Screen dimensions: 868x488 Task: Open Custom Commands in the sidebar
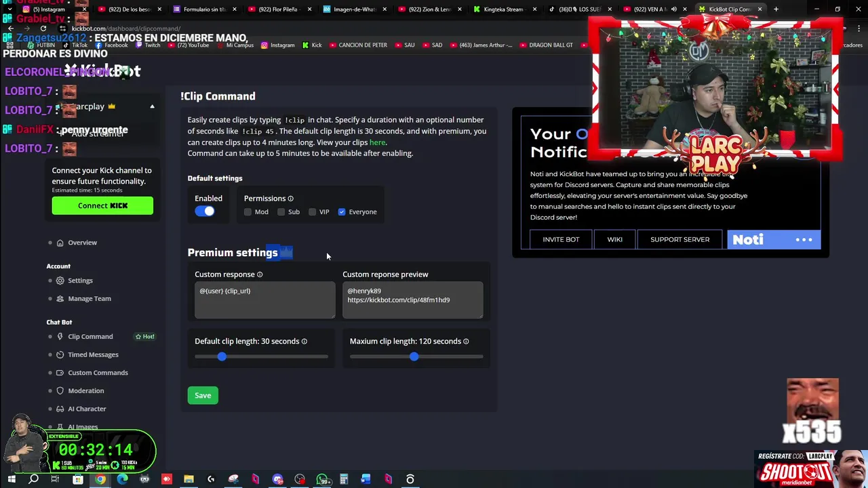[98, 373]
